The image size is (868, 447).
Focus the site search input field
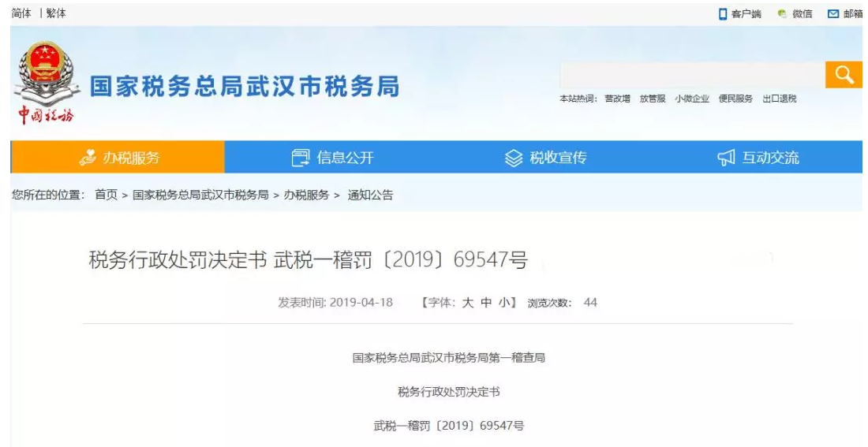[x=691, y=75]
